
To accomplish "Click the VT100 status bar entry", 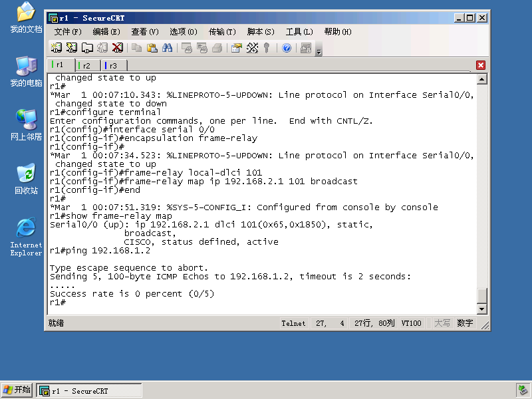I will tap(411, 323).
